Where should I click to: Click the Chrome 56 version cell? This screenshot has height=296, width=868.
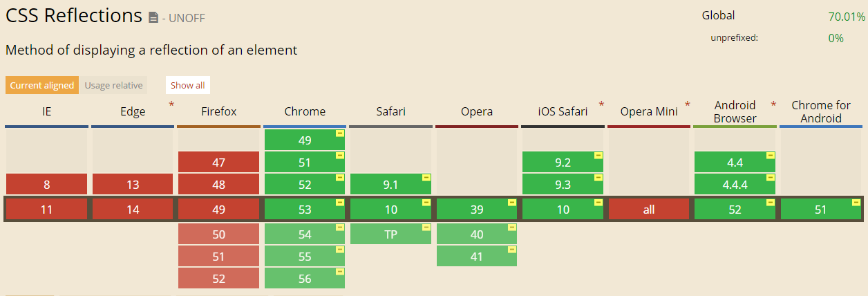(x=305, y=279)
